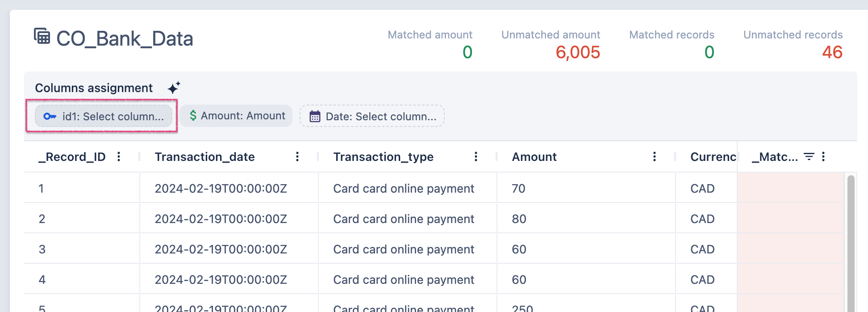The height and width of the screenshot is (312, 868).
Task: Open Transaction_date column three-dot menu
Action: (297, 157)
